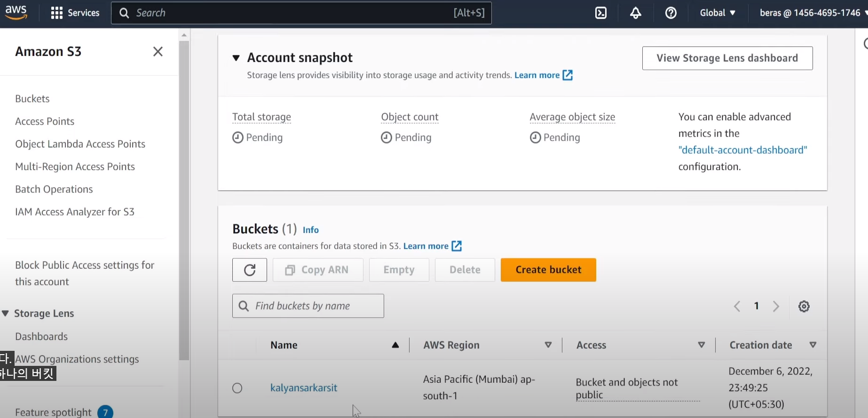This screenshot has height=418, width=868.
Task: Go to the next page of buckets
Action: click(x=776, y=306)
